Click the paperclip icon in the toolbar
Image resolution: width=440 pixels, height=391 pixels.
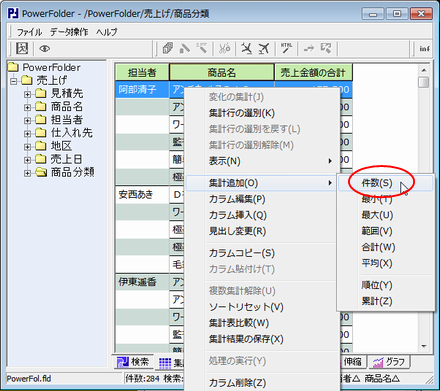coord(168,49)
